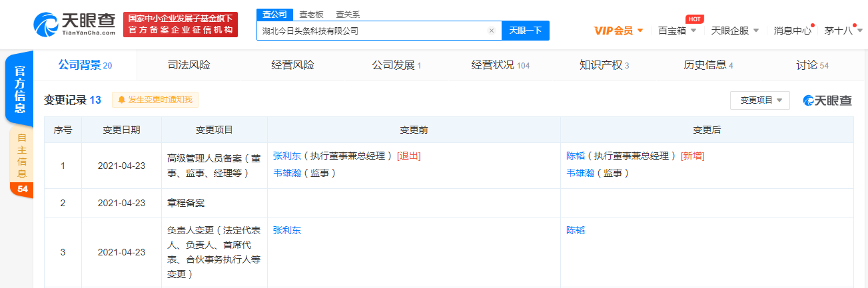Open the 百宝箱 dropdown menu
Viewport: 868px width, 288px height.
coord(677,31)
